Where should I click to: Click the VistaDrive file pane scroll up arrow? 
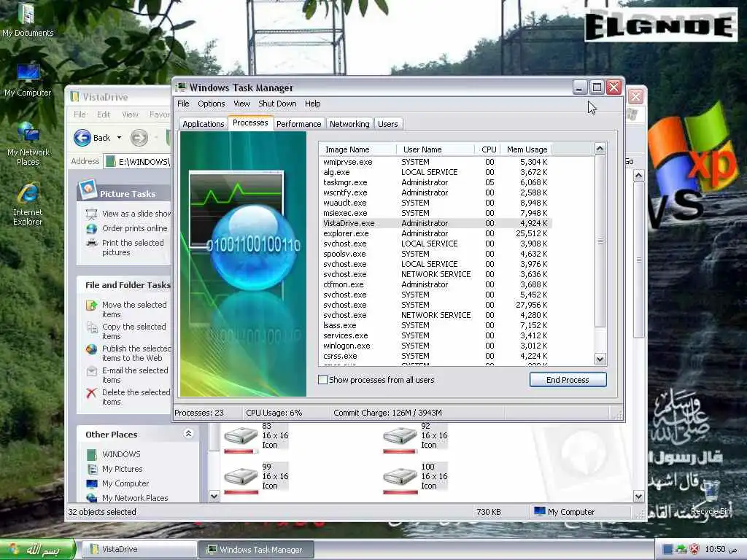[x=638, y=175]
